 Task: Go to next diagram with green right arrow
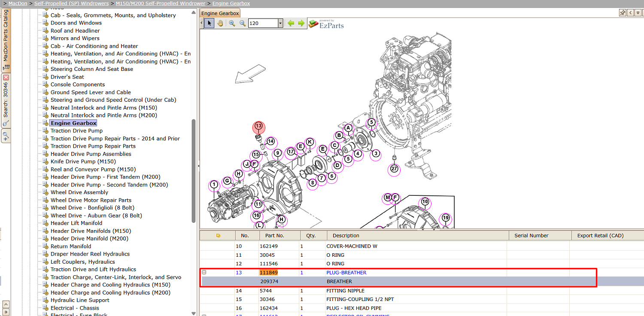pyautogui.click(x=301, y=23)
